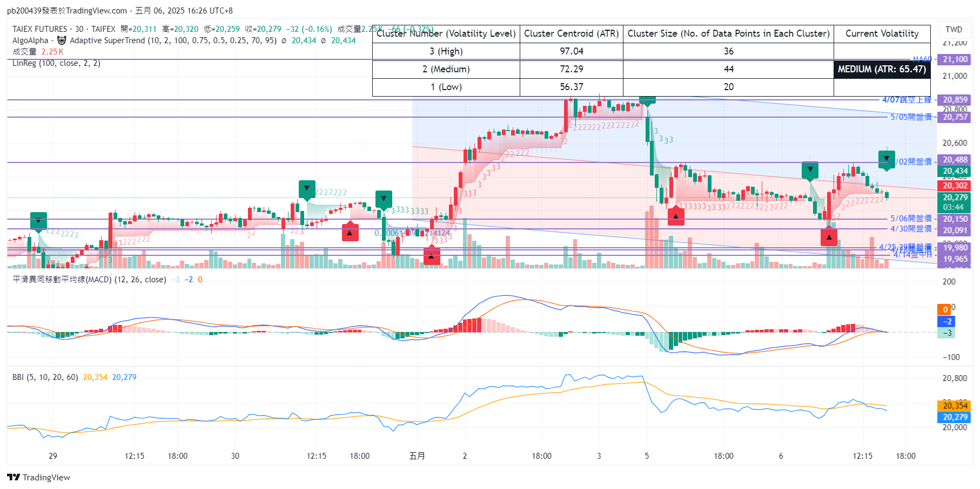
Task: Click the red 20,302 price tag
Action: tap(955, 186)
